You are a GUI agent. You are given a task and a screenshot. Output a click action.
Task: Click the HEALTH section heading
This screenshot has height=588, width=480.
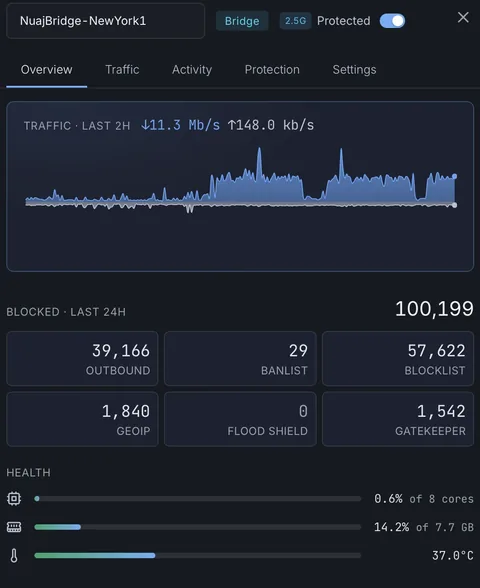pyautogui.click(x=28, y=472)
